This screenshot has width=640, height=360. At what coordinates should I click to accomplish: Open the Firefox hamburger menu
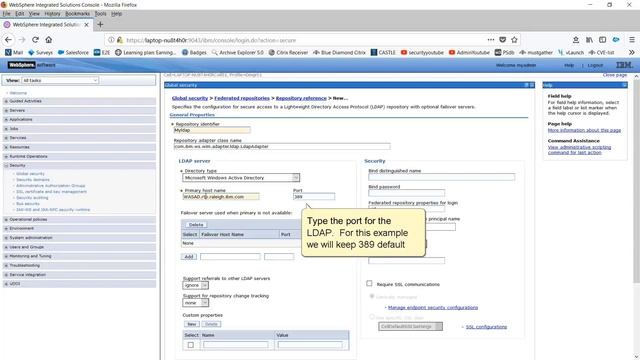[631, 40]
